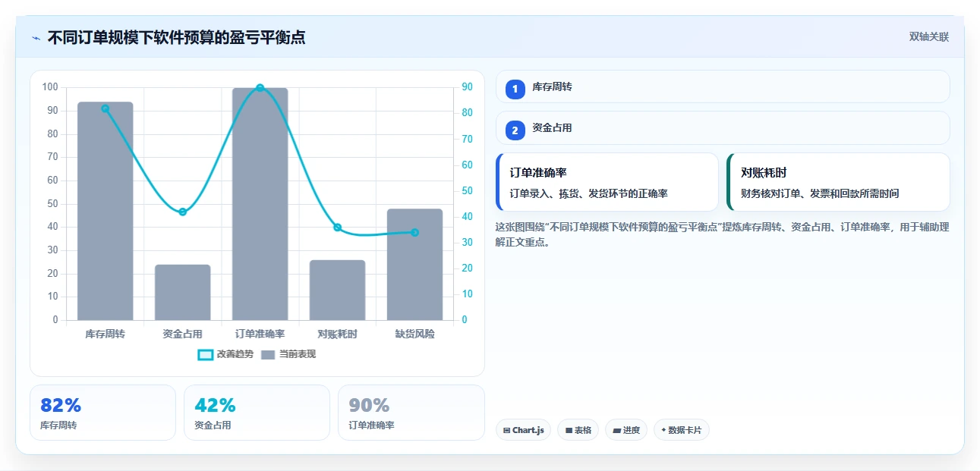This screenshot has width=980, height=471.
Task: Click the 改善趋势 legend color box
Action: tap(205, 354)
